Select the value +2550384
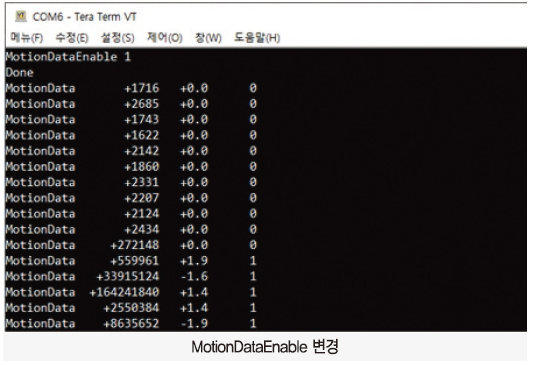This screenshot has width=537, height=366. [x=131, y=308]
